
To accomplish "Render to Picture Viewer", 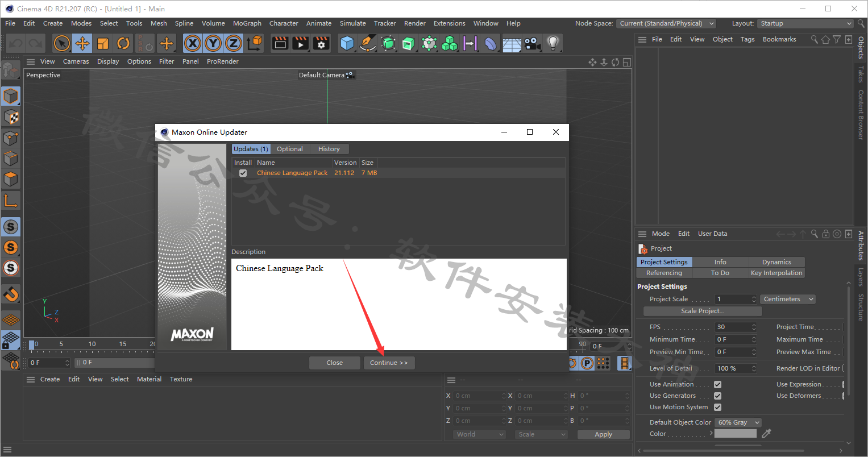I will (301, 43).
